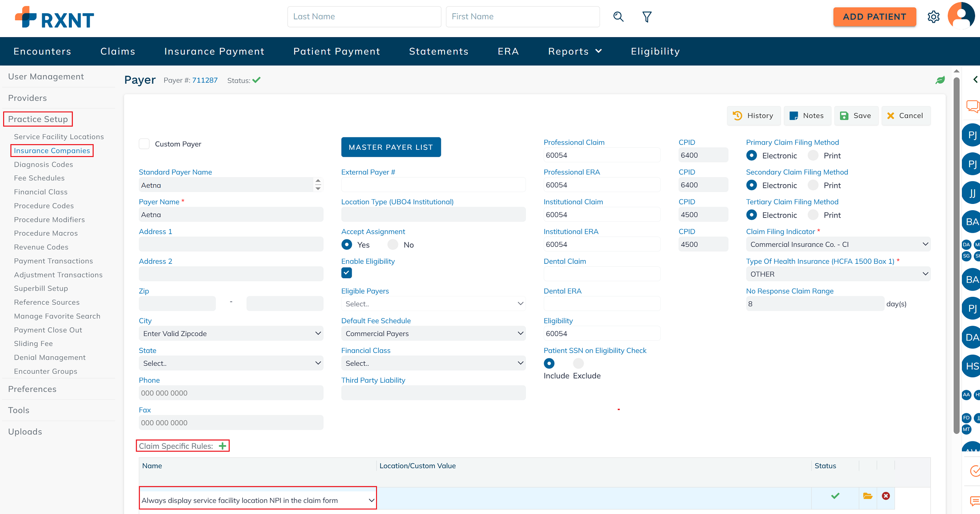Click the Save button
The height and width of the screenshot is (514, 980).
click(x=856, y=116)
